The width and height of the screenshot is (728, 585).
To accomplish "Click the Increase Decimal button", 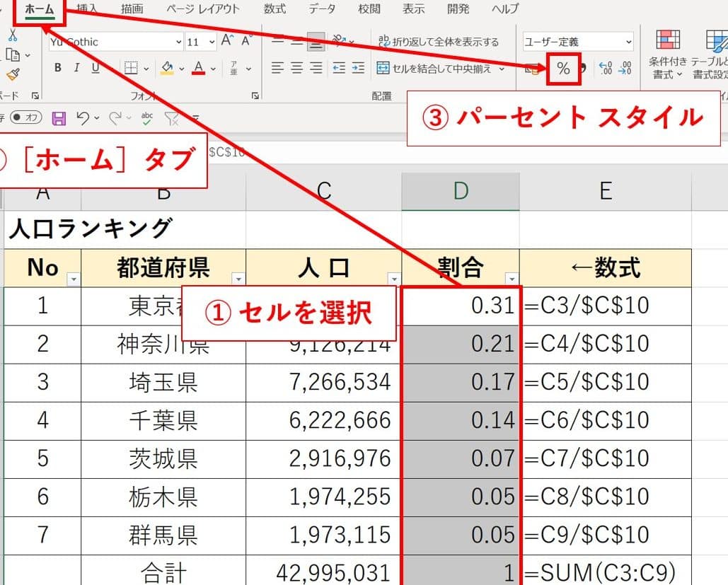I will (606, 69).
